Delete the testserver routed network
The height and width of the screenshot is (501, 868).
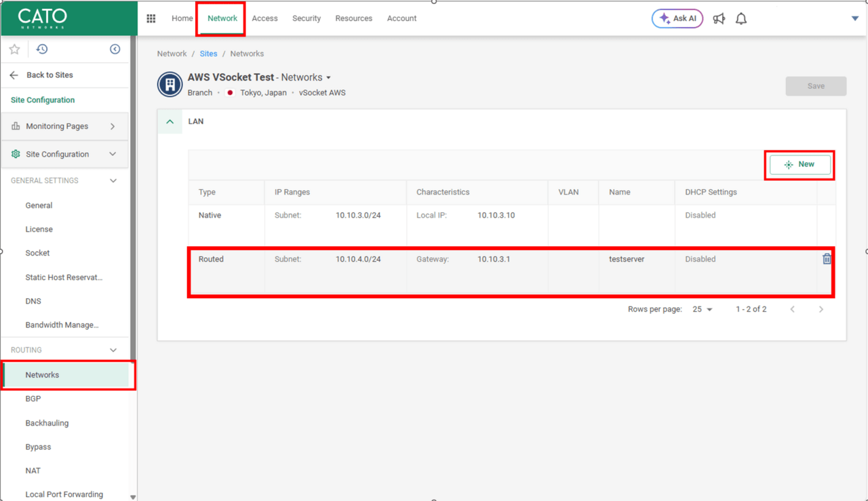(827, 259)
